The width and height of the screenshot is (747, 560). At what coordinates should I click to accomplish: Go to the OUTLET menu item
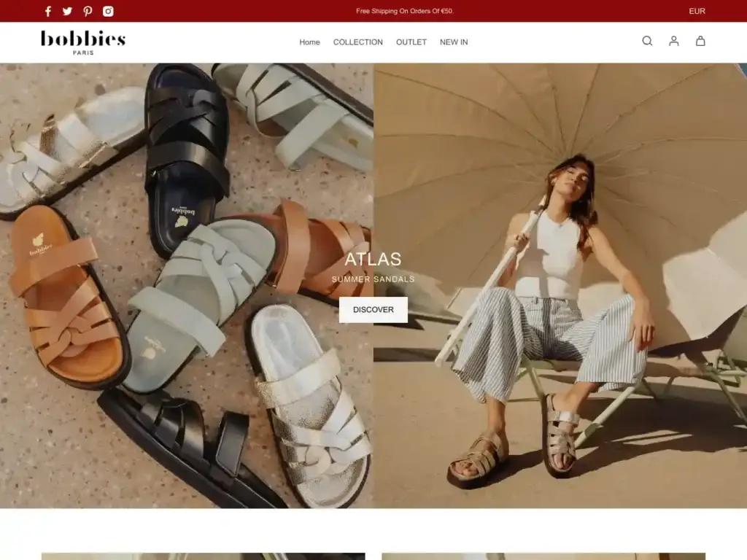coord(411,42)
